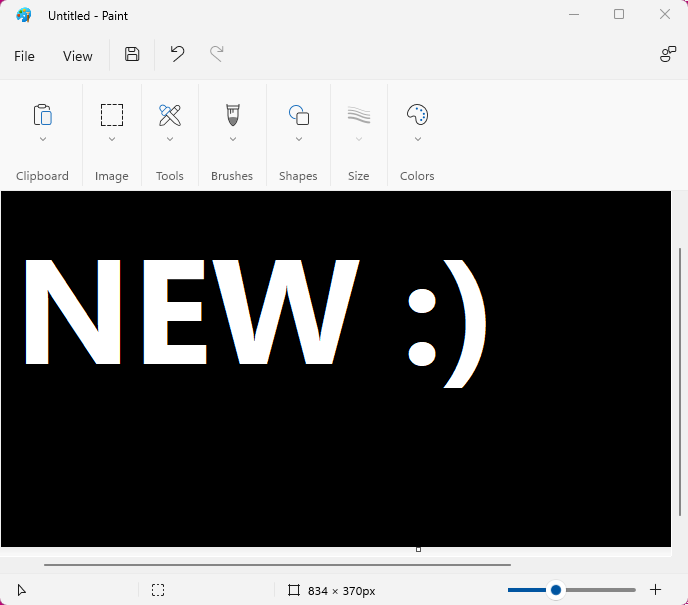This screenshot has height=605, width=688.
Task: Open the View menu
Action: coord(78,56)
